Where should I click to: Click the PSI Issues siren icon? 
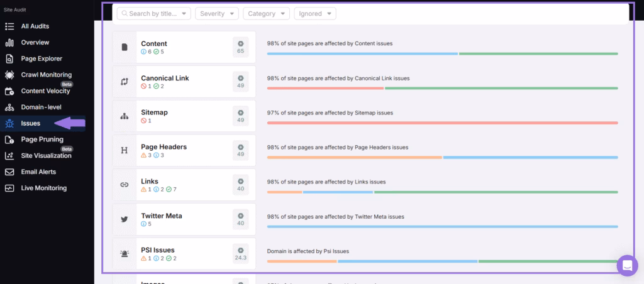125,254
